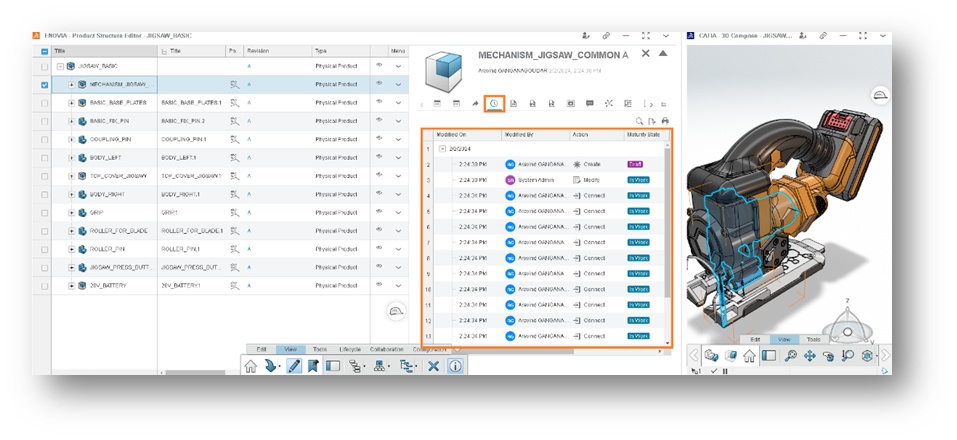The width and height of the screenshot is (957, 440).
Task: Check the BASIC_BASE_PLATES row checkbox
Action: coord(44,103)
